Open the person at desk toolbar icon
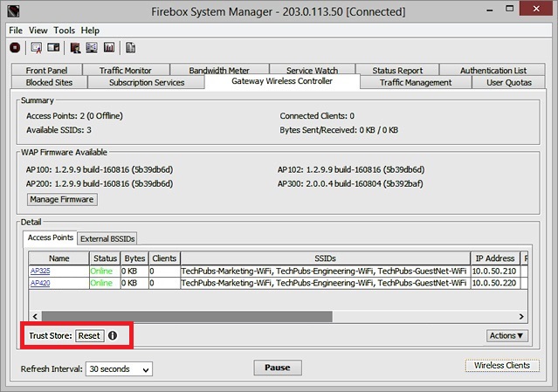This screenshot has height=392, width=558. click(75, 47)
